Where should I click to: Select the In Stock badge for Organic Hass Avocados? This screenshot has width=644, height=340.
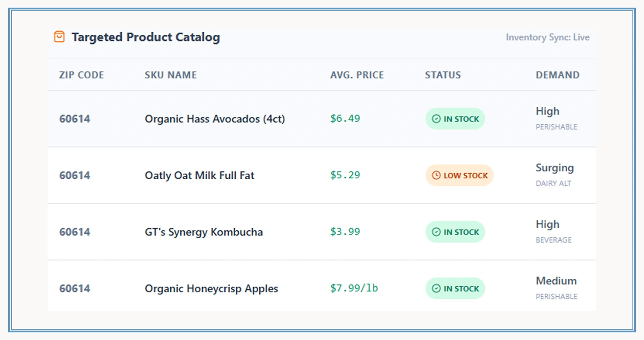coord(455,119)
